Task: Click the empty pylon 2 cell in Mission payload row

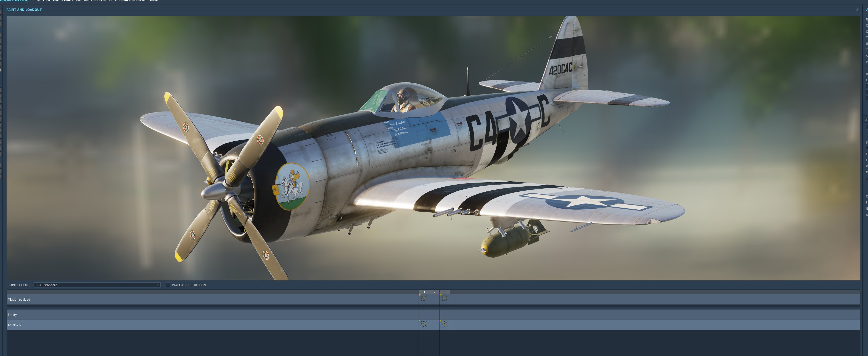Action: 434,299
